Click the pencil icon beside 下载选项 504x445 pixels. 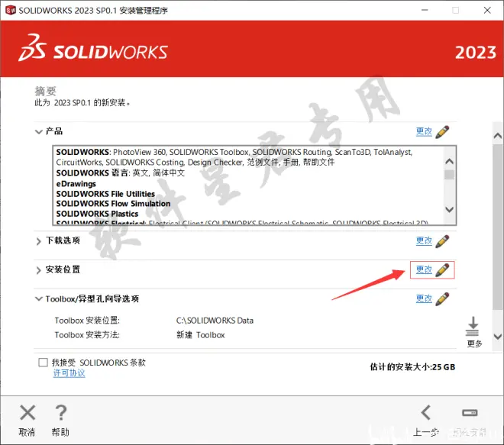click(442, 241)
